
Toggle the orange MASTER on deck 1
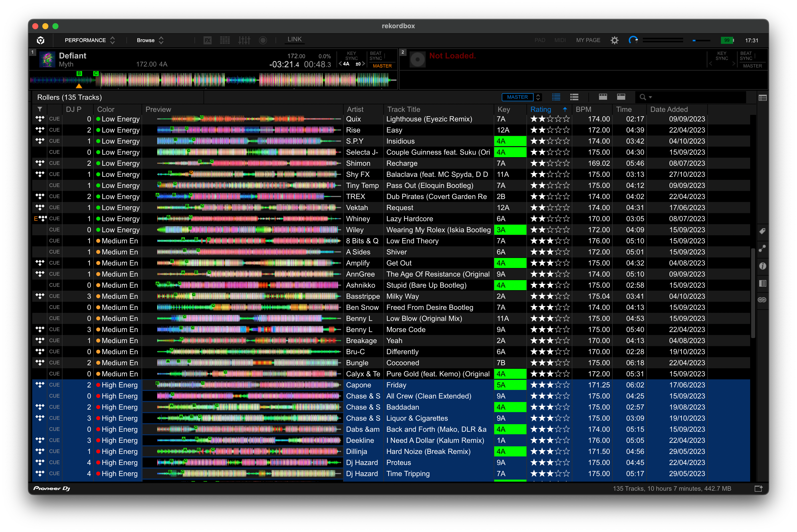coord(382,66)
